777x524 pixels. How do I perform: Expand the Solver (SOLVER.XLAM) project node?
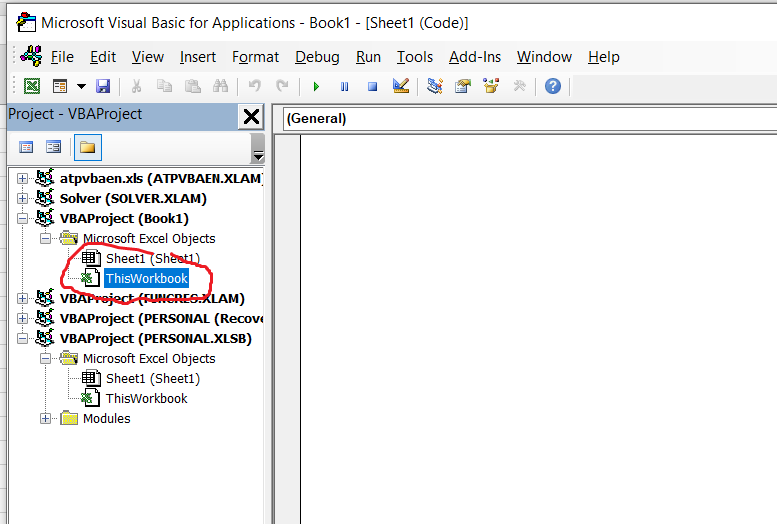(x=22, y=198)
